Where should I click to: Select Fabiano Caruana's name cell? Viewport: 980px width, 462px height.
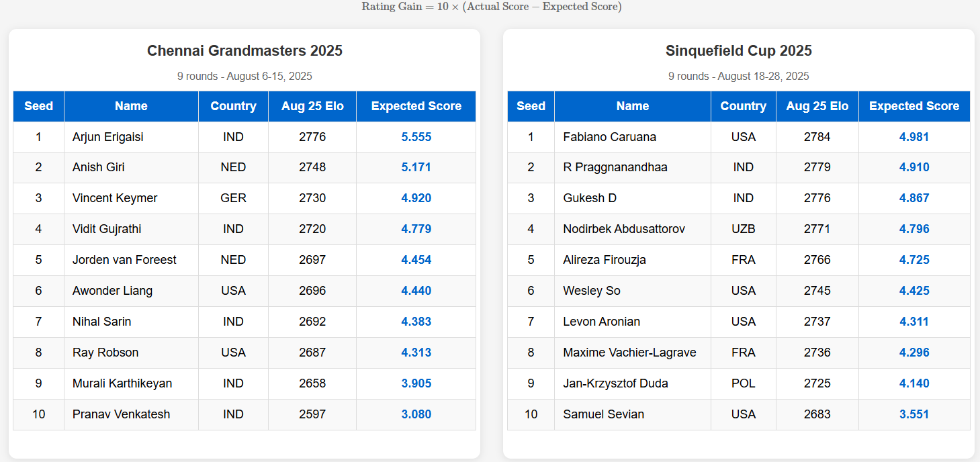[x=609, y=137]
